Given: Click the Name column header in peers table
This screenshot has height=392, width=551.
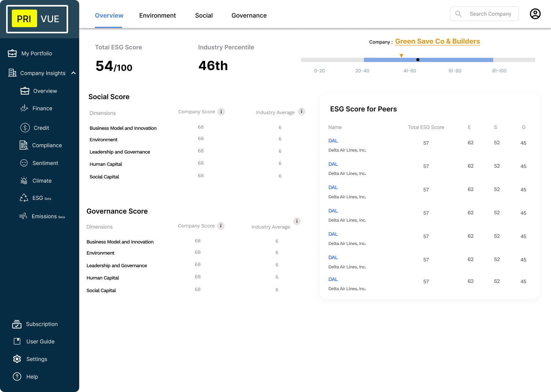Looking at the screenshot, I should [x=335, y=127].
